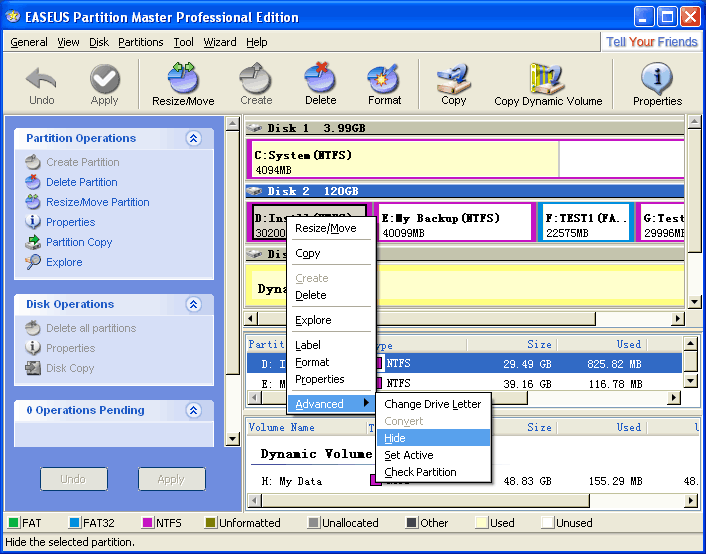Click the Partition Copy link
The image size is (706, 554).
79,242
